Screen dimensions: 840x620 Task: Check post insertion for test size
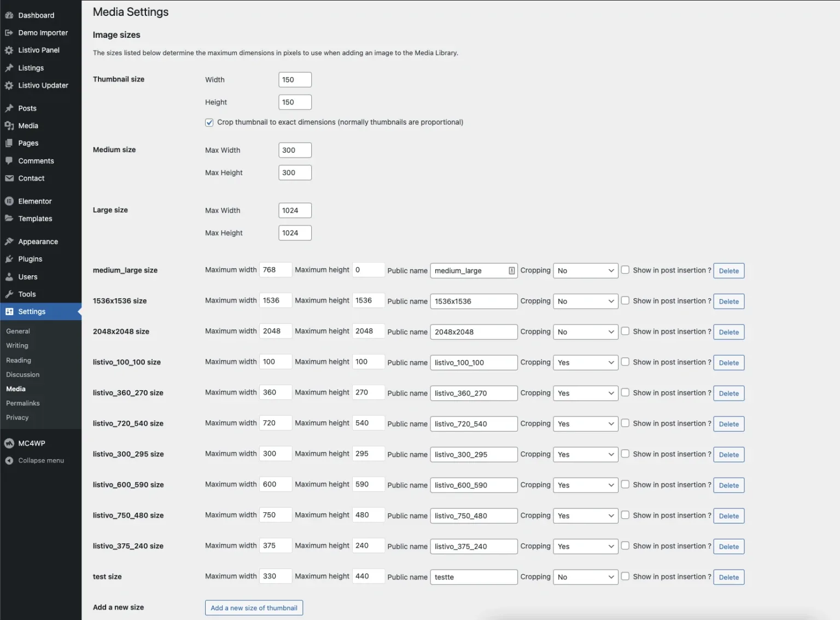pos(625,576)
